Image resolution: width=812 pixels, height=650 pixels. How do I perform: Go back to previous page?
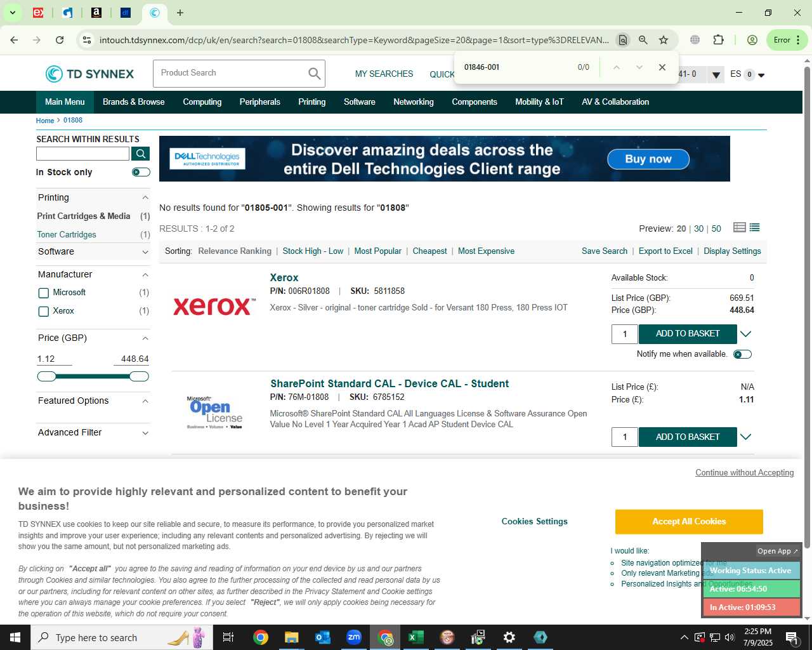(x=14, y=40)
